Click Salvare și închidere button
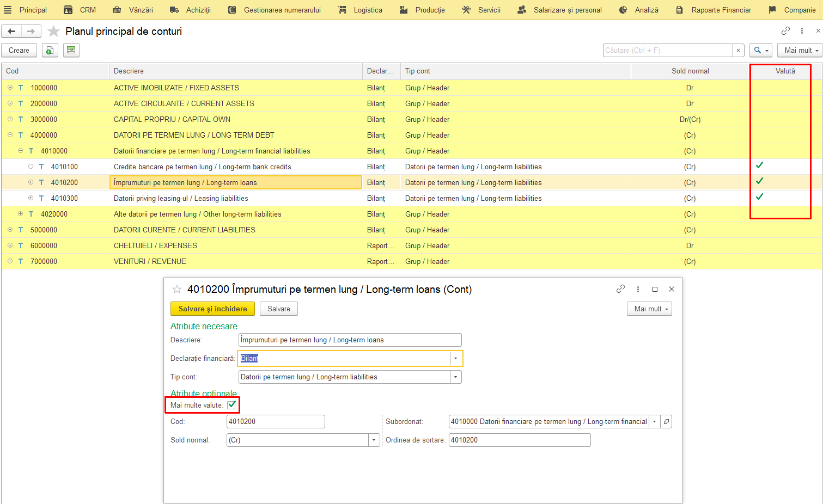The width and height of the screenshot is (823, 504). pyautogui.click(x=212, y=309)
